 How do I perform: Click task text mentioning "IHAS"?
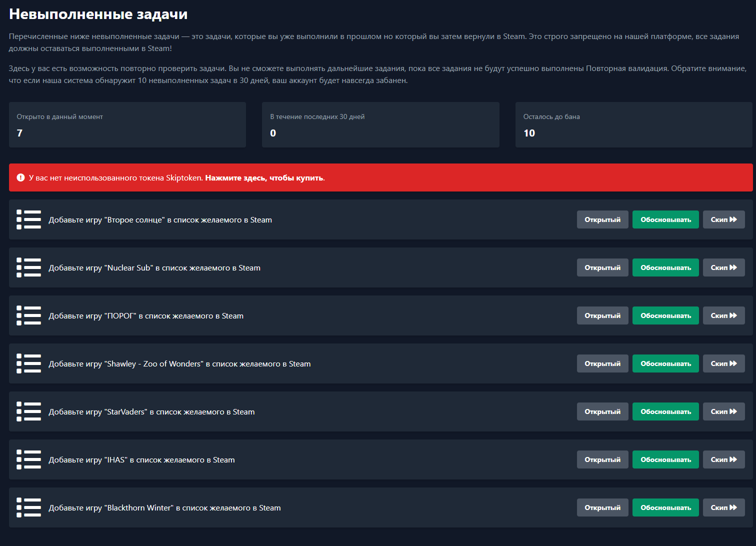pyautogui.click(x=141, y=460)
